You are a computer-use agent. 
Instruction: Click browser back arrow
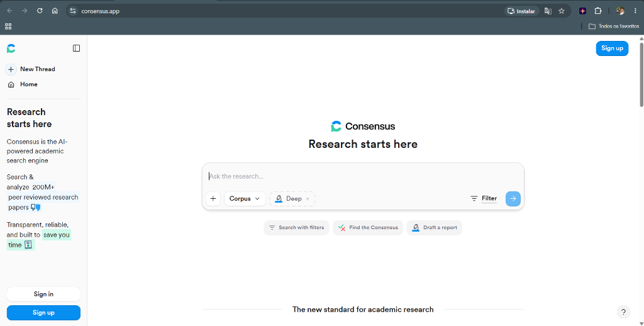point(9,11)
